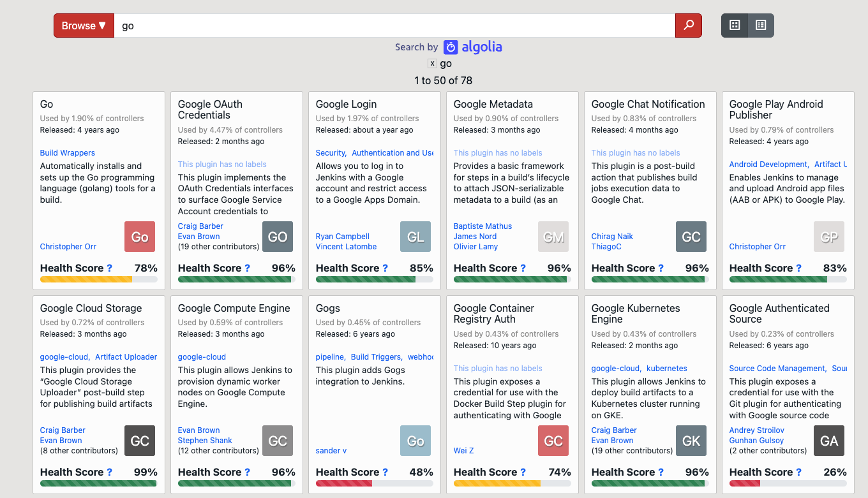Switch to grid view layout
Screen dimensions: 868x498
tap(734, 26)
